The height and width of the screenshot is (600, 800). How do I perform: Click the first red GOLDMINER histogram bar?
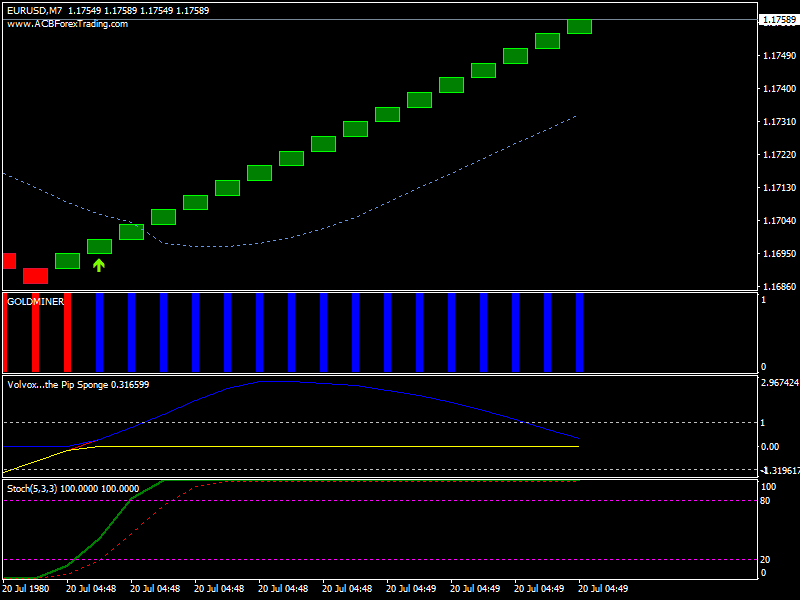pos(4,333)
